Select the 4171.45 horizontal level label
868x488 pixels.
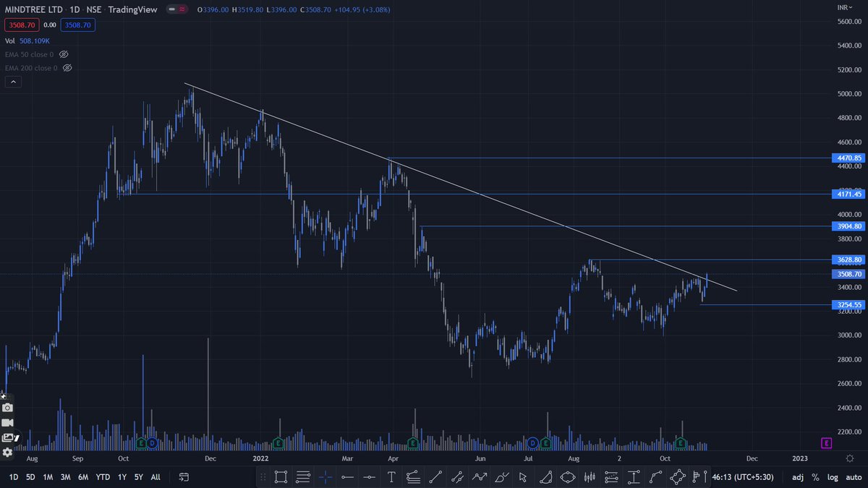tap(848, 194)
